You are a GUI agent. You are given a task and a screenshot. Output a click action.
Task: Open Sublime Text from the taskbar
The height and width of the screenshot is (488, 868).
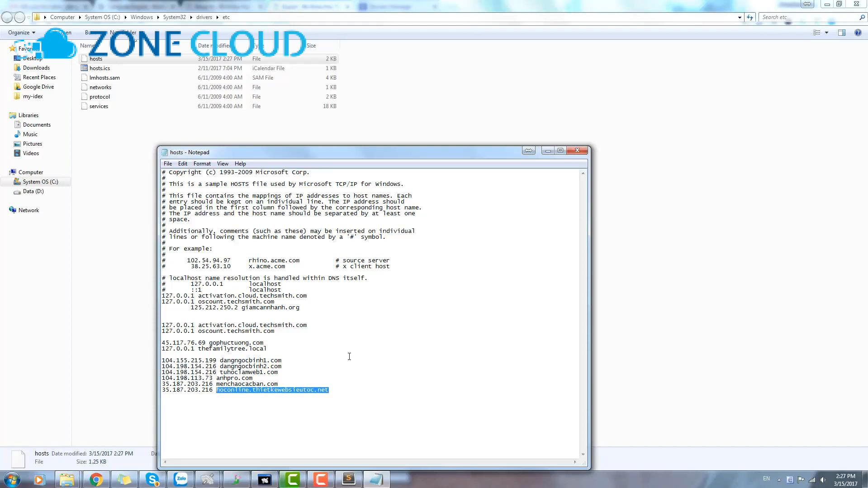click(x=348, y=479)
